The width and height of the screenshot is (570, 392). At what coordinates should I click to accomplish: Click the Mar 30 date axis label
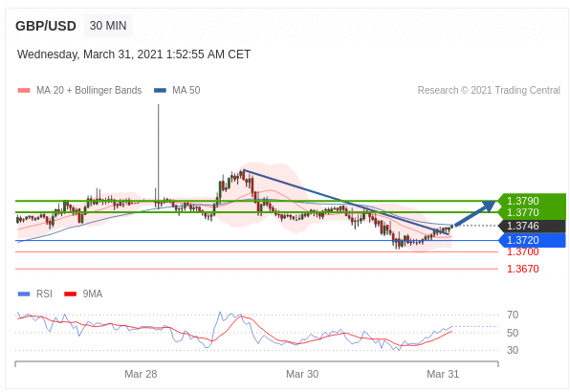302,374
